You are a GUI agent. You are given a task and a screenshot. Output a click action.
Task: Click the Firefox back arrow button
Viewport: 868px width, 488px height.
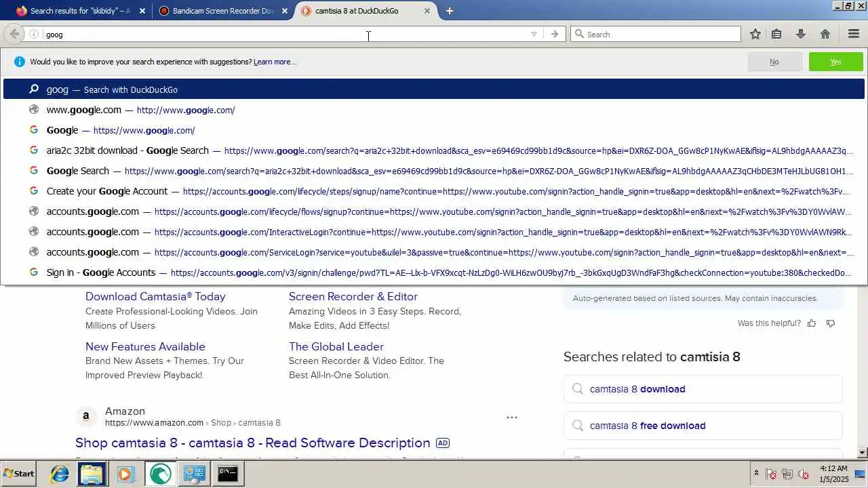click(14, 34)
